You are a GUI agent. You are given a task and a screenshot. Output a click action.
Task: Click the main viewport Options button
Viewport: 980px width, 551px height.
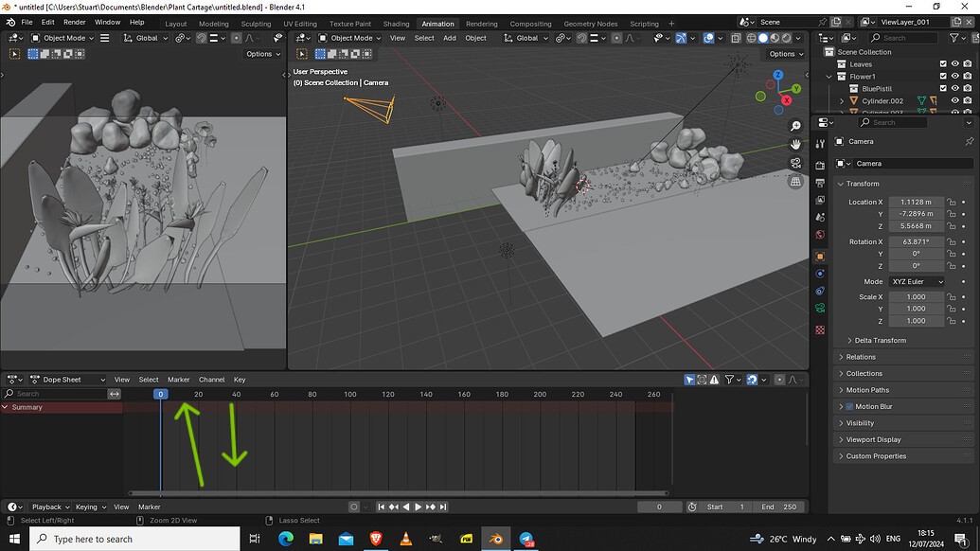tap(786, 54)
